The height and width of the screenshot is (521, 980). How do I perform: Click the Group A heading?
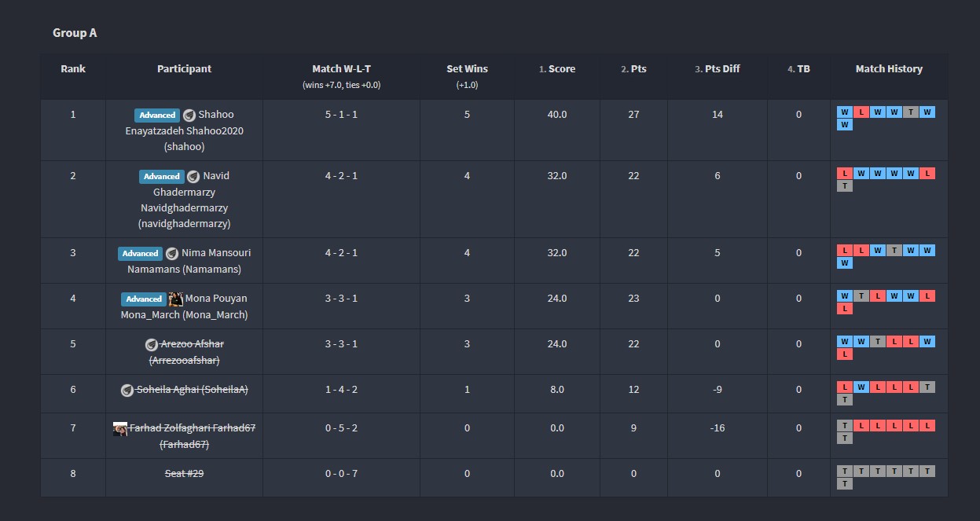tap(75, 33)
